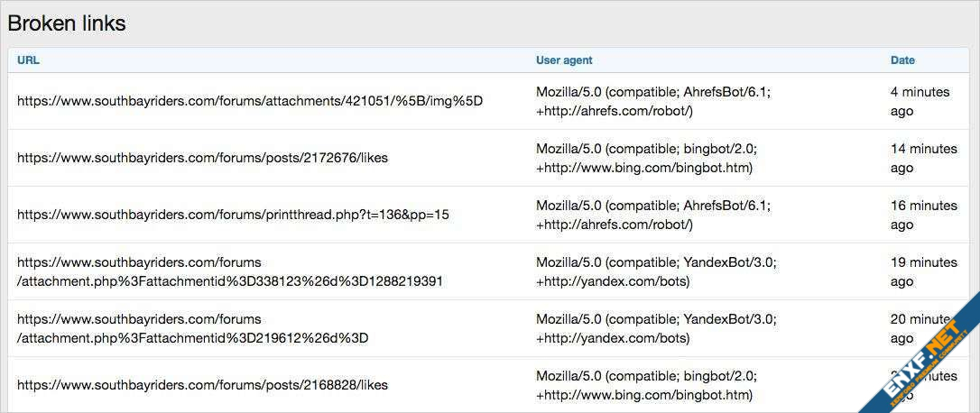Select YandexBot user agent in the attachmentid 338123 row
The width and height of the screenshot is (980, 413).
click(656, 271)
